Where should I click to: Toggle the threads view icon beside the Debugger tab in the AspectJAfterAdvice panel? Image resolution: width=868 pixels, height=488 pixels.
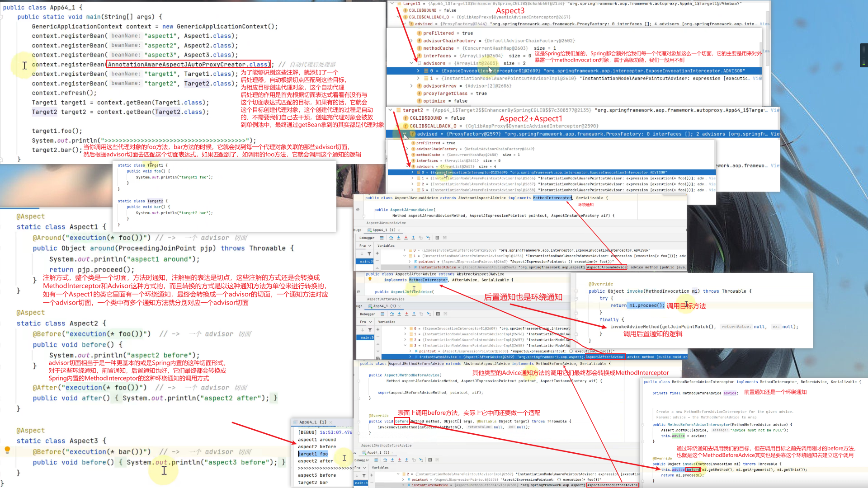click(x=382, y=314)
